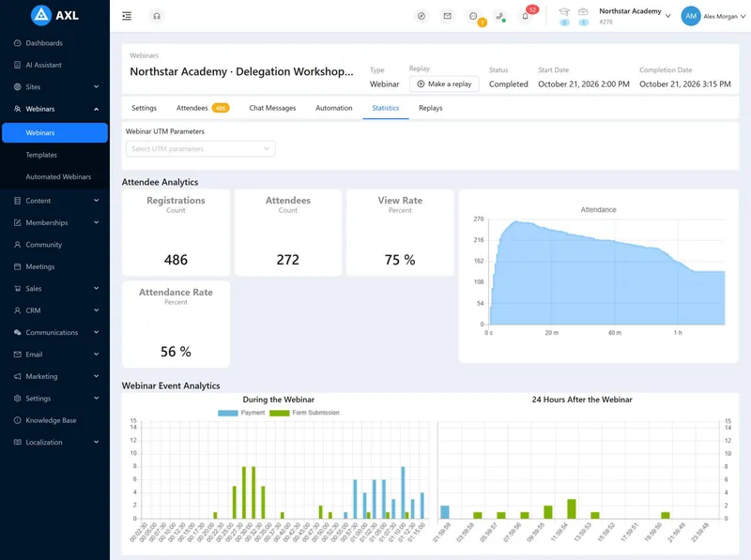Click the connection status plug icon
751x560 pixels.
pyautogui.click(x=499, y=16)
